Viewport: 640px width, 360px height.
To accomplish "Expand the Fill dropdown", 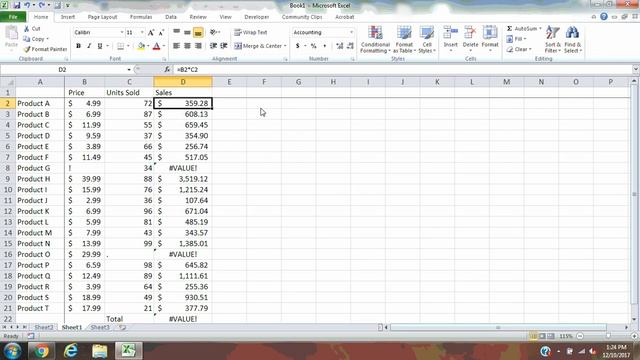I will pos(525,39).
